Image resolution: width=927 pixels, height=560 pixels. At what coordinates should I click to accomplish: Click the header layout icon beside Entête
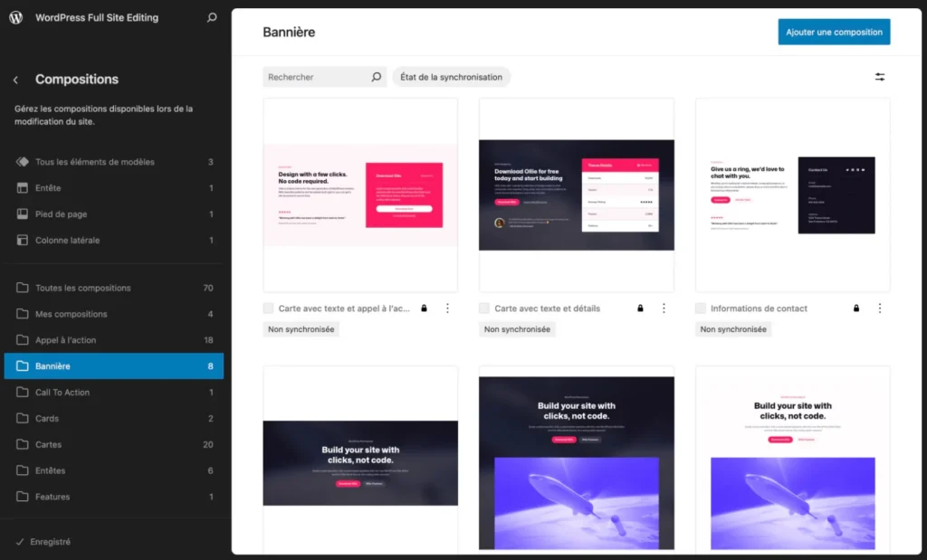(23, 188)
